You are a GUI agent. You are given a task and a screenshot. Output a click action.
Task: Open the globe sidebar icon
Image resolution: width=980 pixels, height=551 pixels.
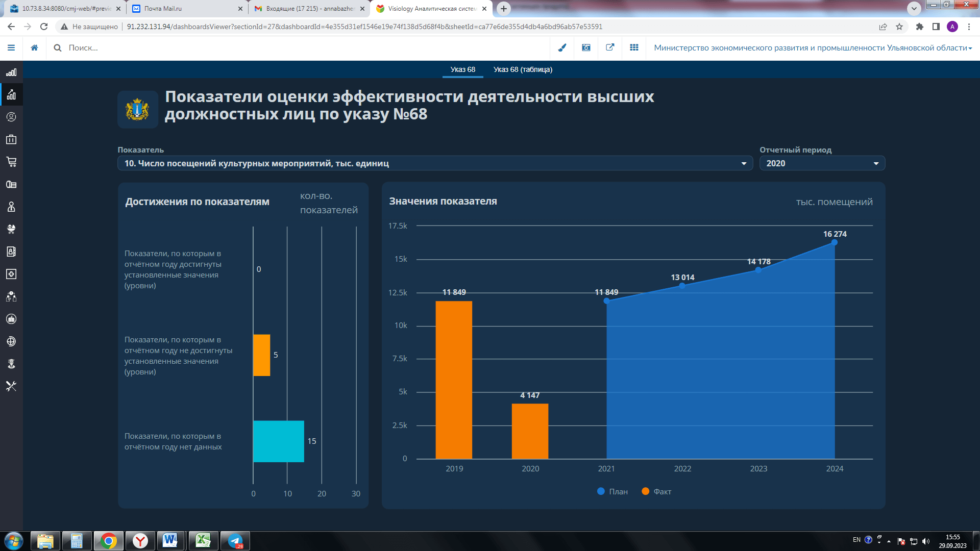pyautogui.click(x=11, y=341)
